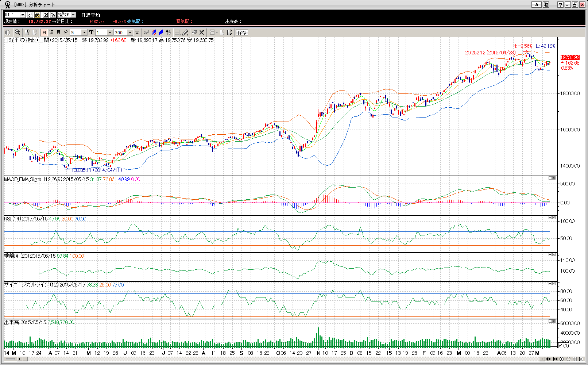
Task: Click the black X delete icon in toolbar
Action: coord(202,32)
